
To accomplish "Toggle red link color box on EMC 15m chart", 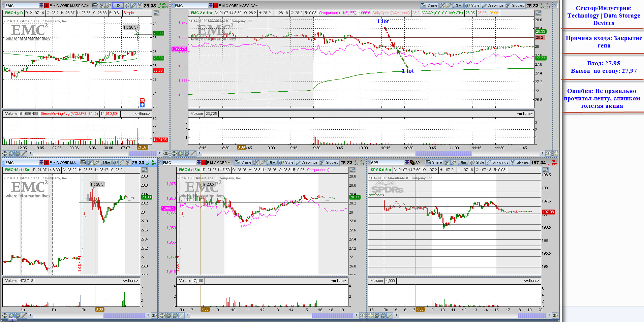I will (x=47, y=162).
